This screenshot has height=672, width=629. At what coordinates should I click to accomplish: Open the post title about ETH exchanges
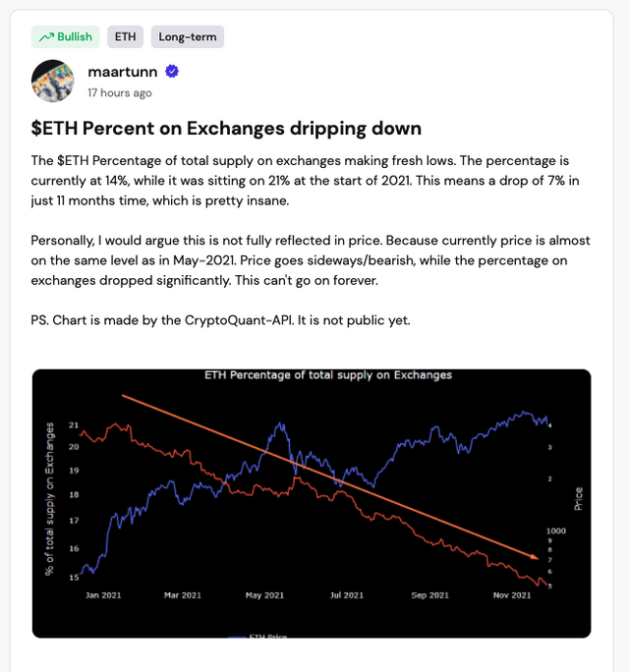(226, 129)
